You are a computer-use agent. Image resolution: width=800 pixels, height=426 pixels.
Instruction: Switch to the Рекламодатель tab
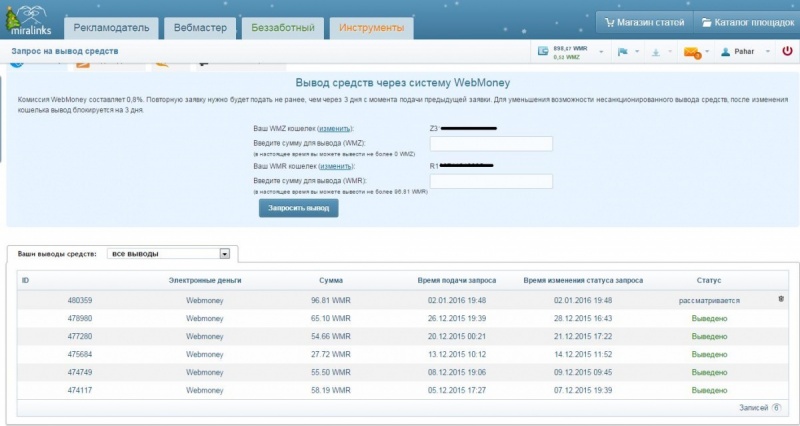tap(111, 28)
